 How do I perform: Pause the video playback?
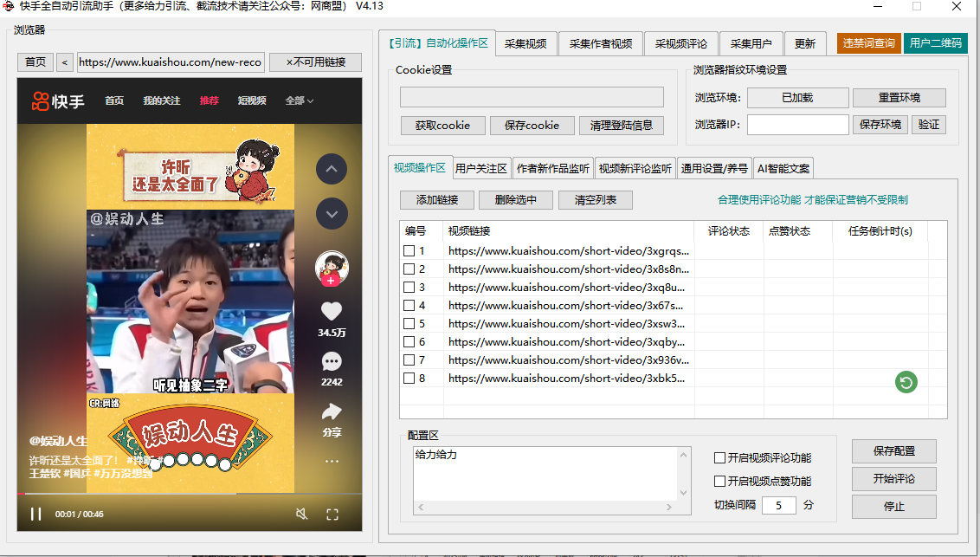36,514
